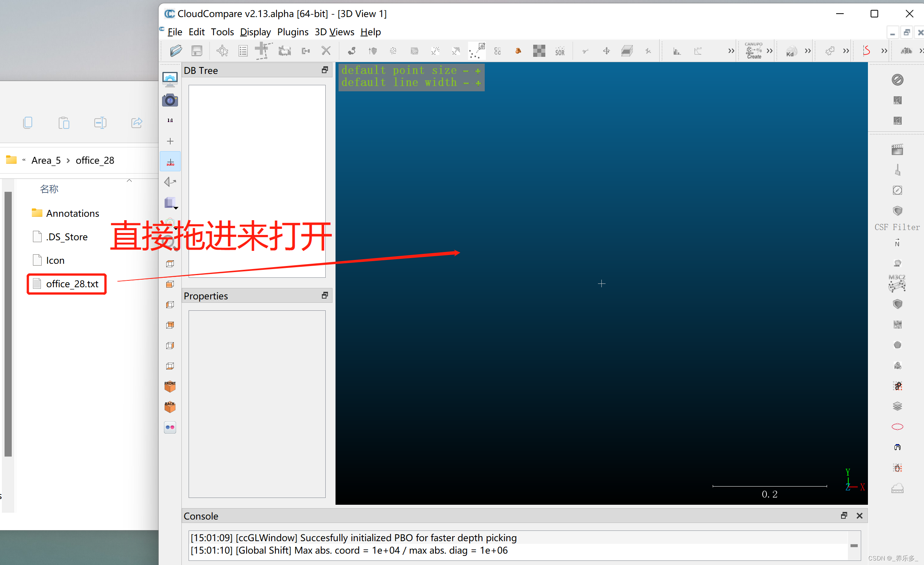This screenshot has height=565, width=924.
Task: Open the Plugins menu
Action: pos(293,32)
